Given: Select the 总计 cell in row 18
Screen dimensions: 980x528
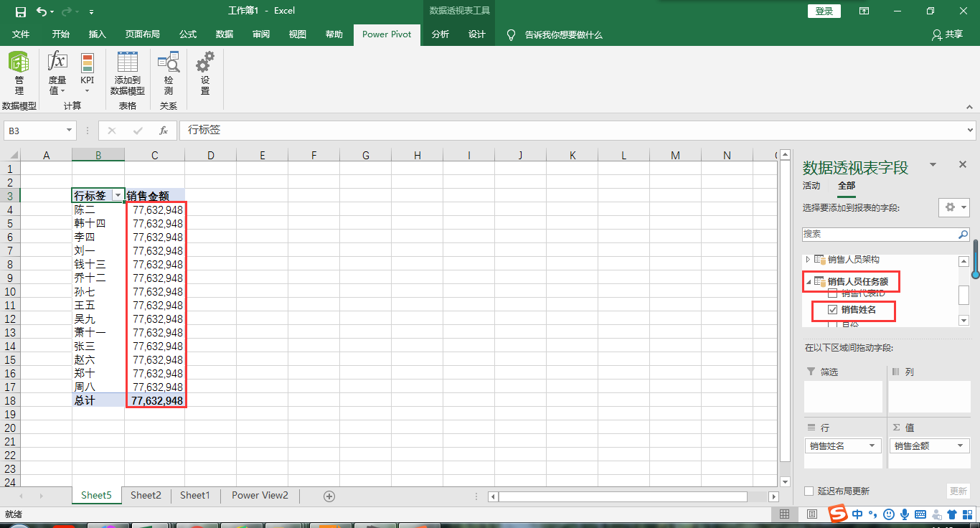Looking at the screenshot, I should [98, 400].
